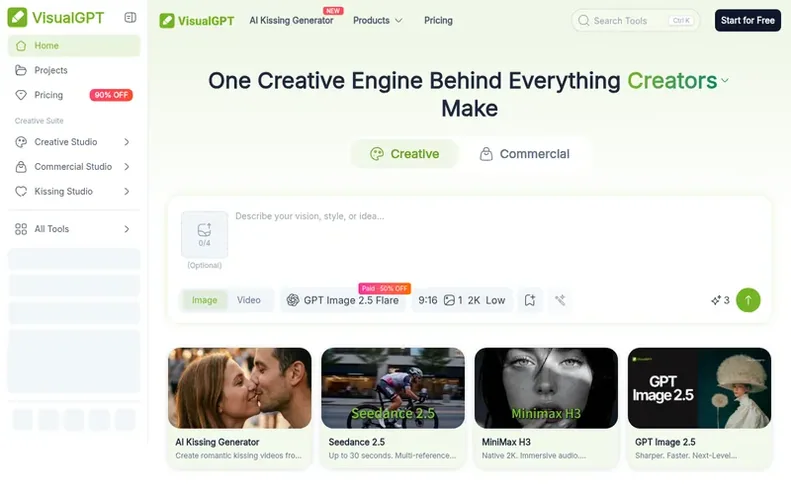Select the Commercial tab
The image size is (791, 494).
(x=525, y=154)
